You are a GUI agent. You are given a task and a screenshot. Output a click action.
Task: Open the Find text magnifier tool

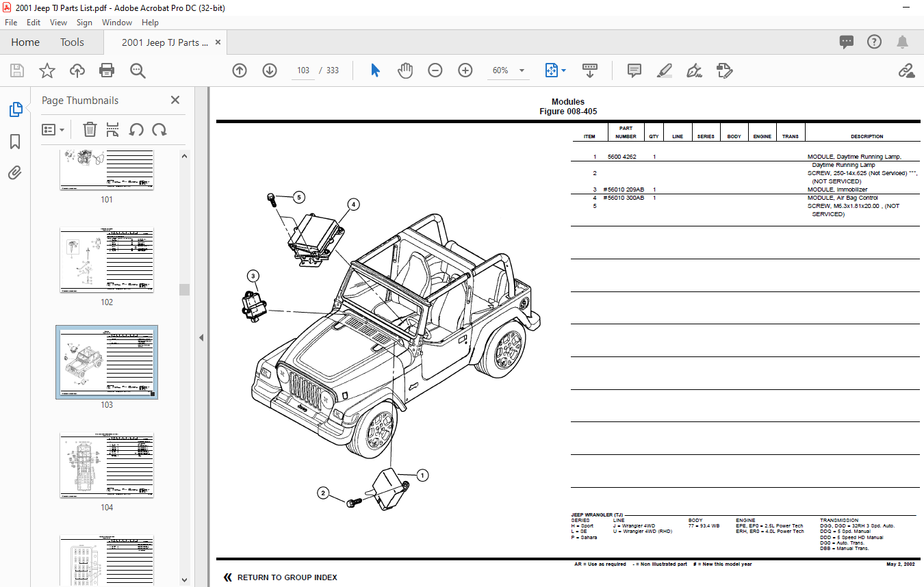138,70
